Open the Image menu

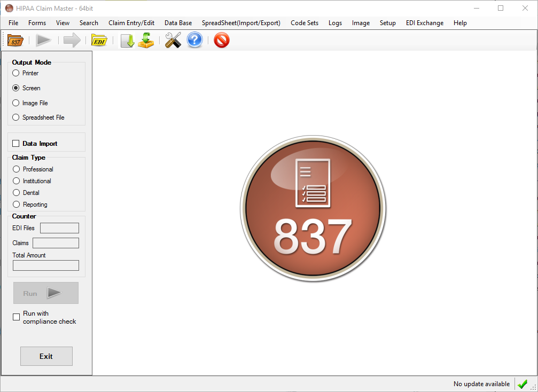[361, 23]
